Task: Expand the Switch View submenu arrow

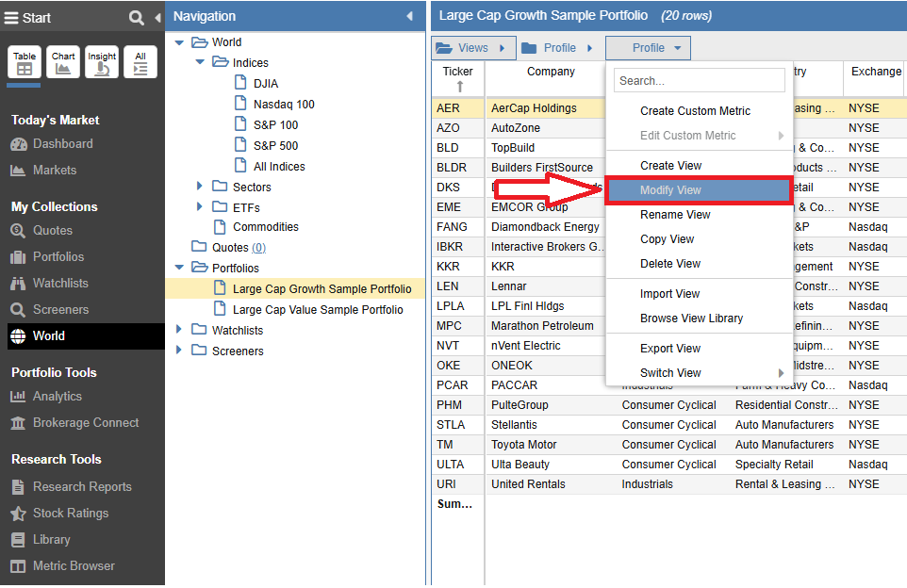Action: 781,373
